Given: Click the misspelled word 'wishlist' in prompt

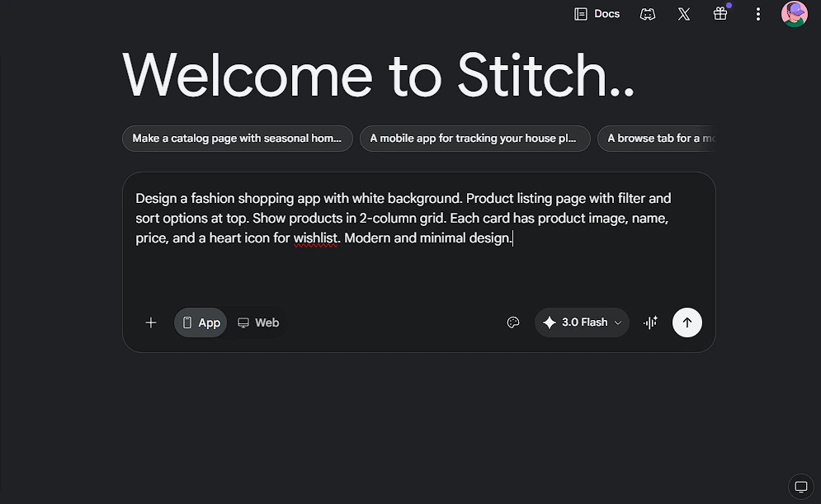Looking at the screenshot, I should pyautogui.click(x=315, y=238).
